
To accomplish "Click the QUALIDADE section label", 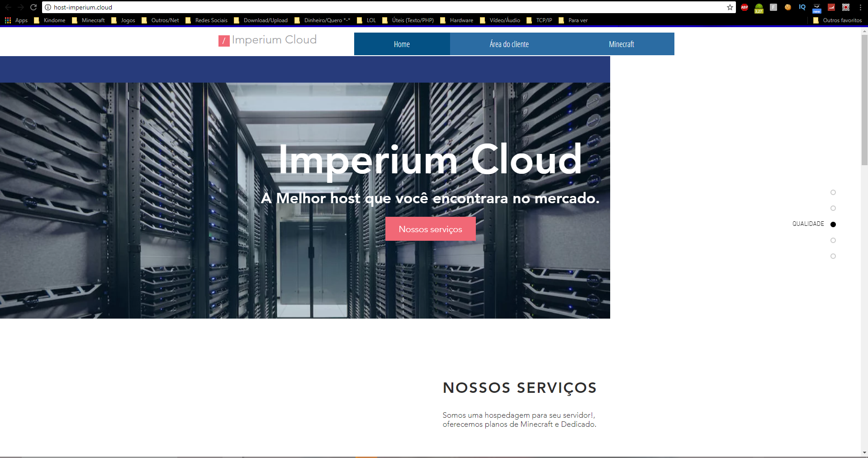I will tap(808, 224).
